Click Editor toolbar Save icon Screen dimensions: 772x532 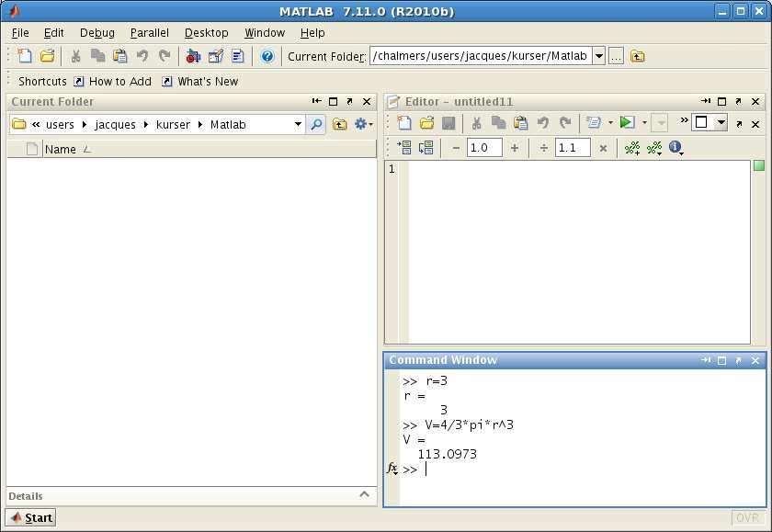(448, 123)
